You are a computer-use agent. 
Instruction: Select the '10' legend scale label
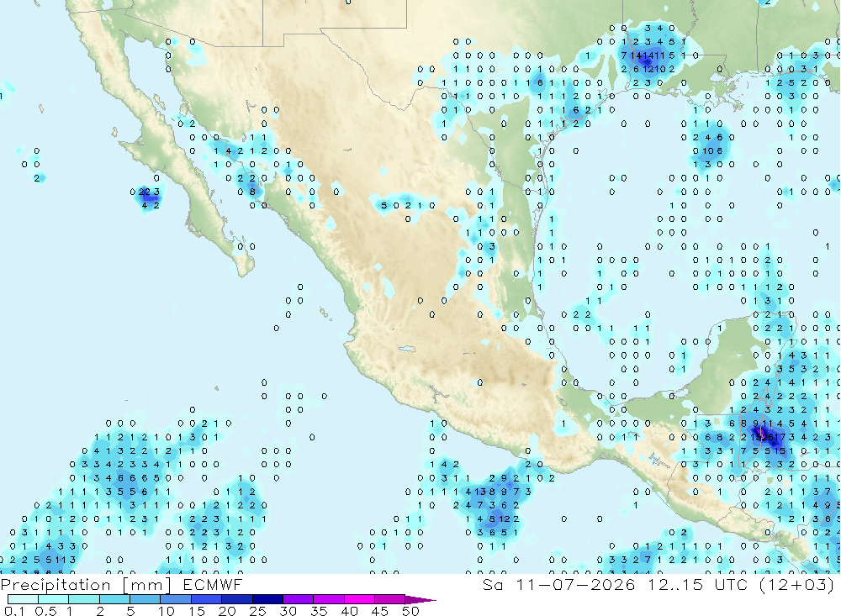166,611
